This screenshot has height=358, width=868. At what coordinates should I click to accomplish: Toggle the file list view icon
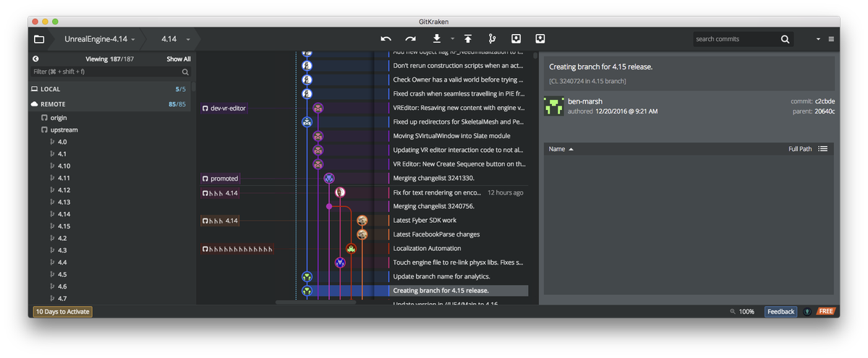pos(822,149)
